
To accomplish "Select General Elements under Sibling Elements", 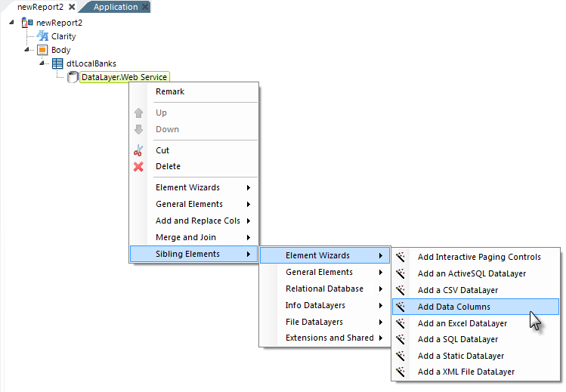I will (x=325, y=272).
